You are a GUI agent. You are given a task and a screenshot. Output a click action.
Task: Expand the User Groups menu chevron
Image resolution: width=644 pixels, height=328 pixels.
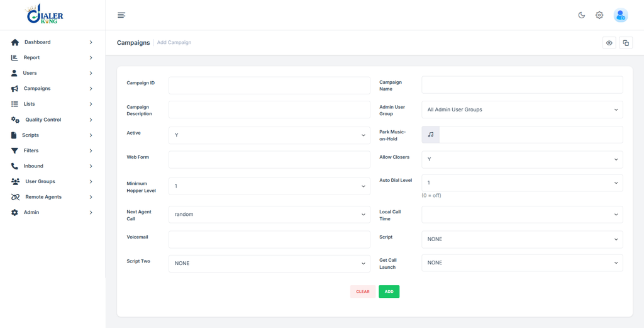coord(91,181)
